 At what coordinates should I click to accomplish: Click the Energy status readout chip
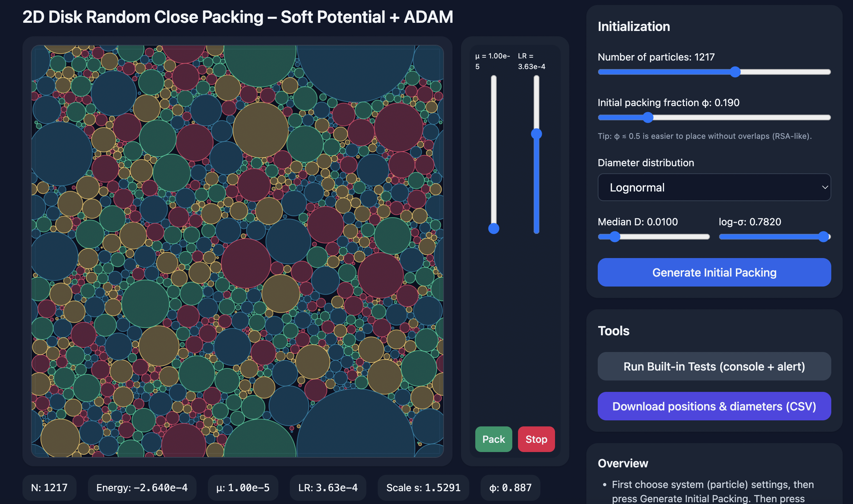coord(142,488)
